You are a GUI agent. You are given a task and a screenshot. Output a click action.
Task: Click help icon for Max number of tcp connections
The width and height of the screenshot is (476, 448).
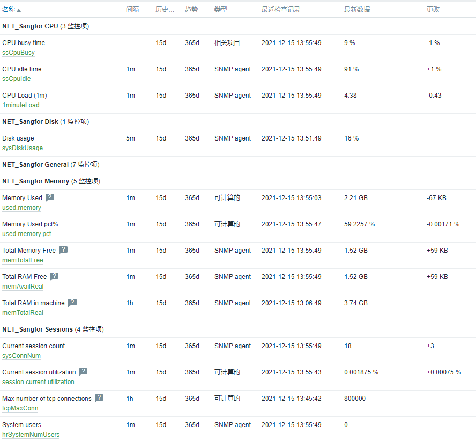[x=99, y=398]
